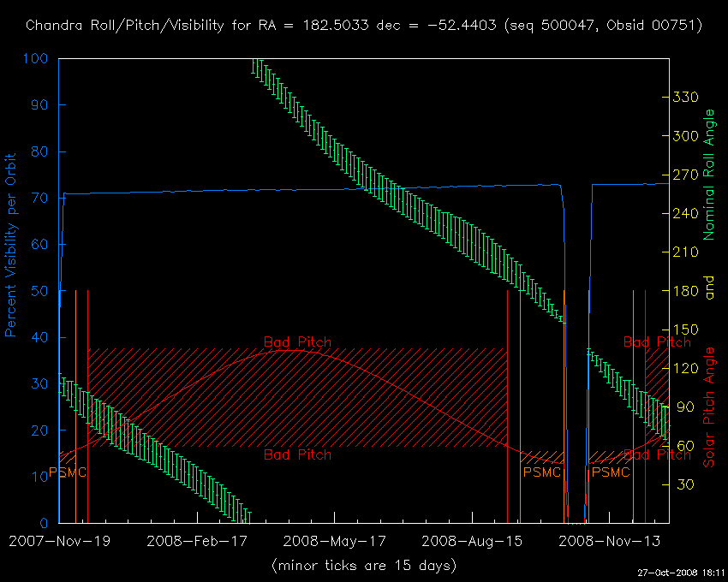Select the green Nominal Roll Angle axis label
728x582 pixels.
click(709, 175)
